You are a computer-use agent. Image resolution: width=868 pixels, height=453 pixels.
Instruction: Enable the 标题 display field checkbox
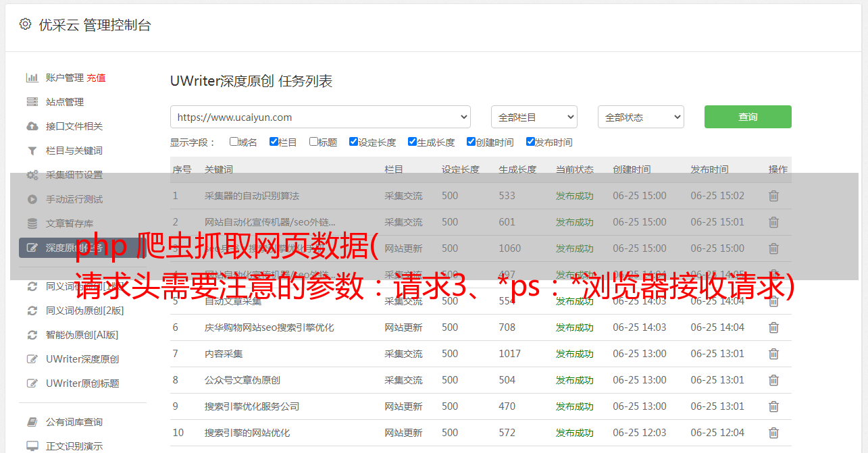[313, 142]
